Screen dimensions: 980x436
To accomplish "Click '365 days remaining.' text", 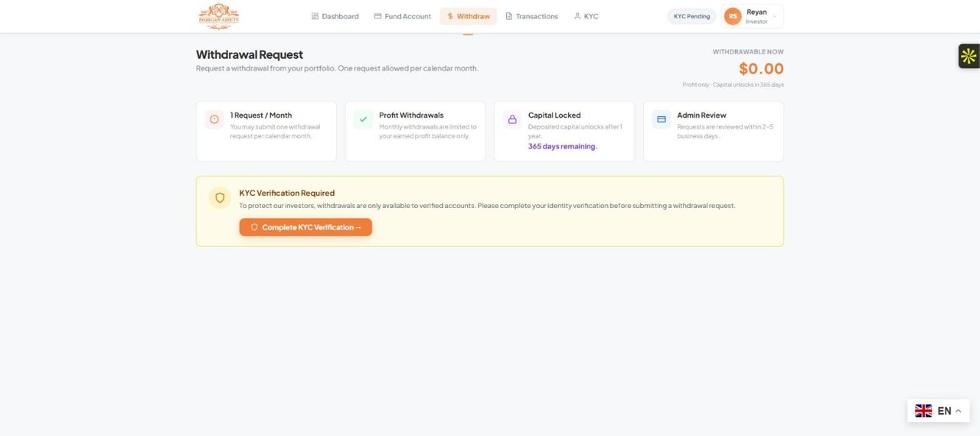I will pos(563,146).
